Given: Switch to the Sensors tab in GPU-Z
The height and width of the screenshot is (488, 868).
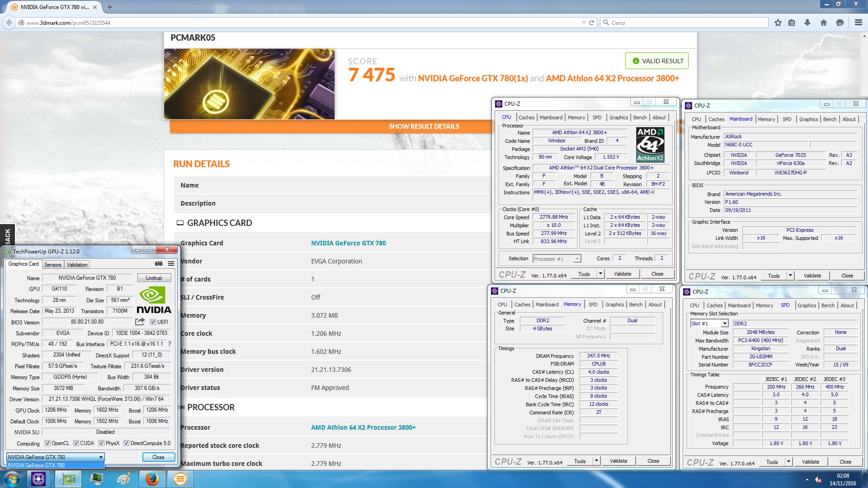Looking at the screenshot, I should (x=52, y=265).
